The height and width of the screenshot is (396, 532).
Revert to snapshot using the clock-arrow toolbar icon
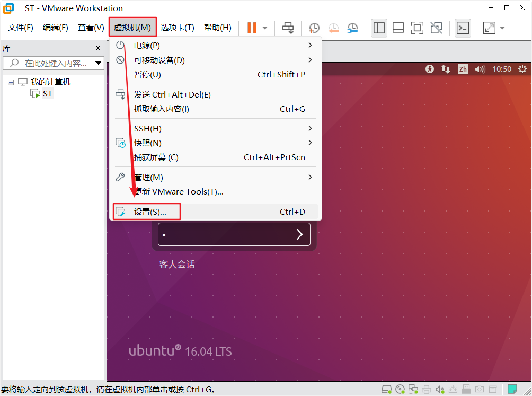click(x=333, y=28)
